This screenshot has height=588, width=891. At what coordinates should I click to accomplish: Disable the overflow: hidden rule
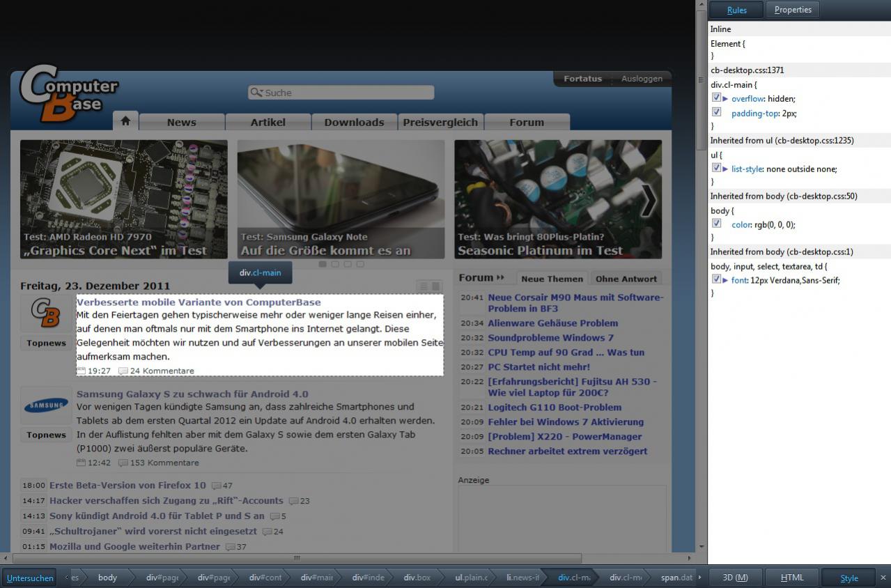click(716, 98)
